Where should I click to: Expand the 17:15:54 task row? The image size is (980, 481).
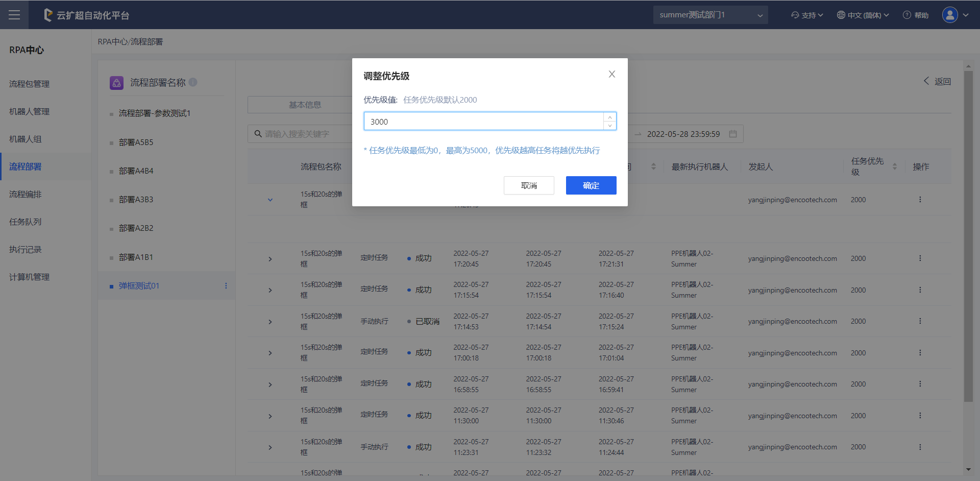[270, 290]
